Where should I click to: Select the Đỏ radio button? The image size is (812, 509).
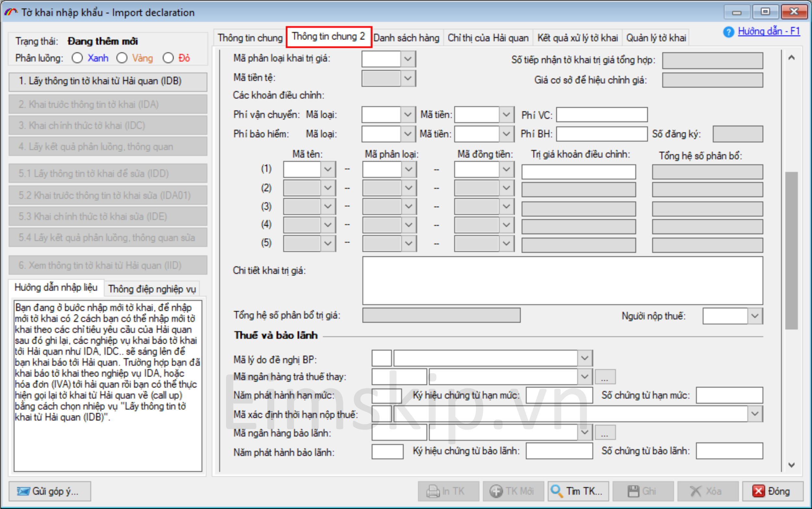[x=168, y=58]
